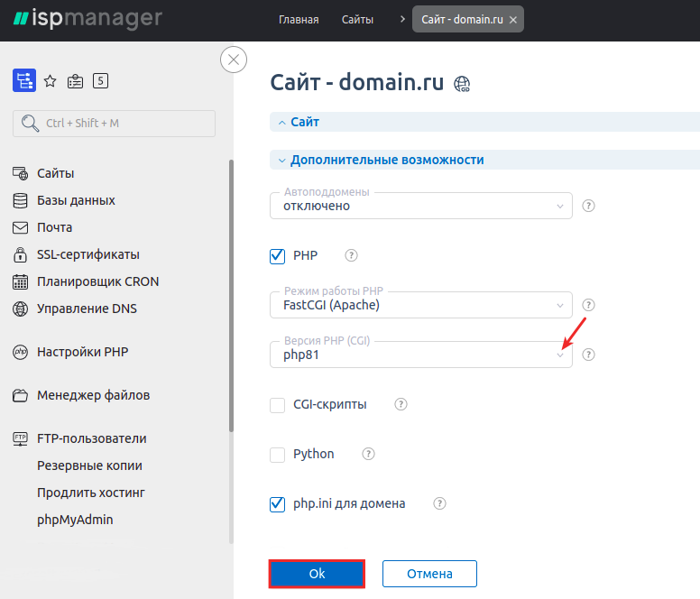The height and width of the screenshot is (599, 700).
Task: Open favorites star icon in sidebar
Action: 50,81
